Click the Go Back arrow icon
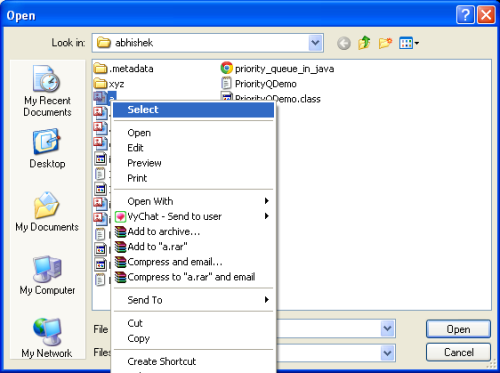500x373 pixels. (344, 43)
